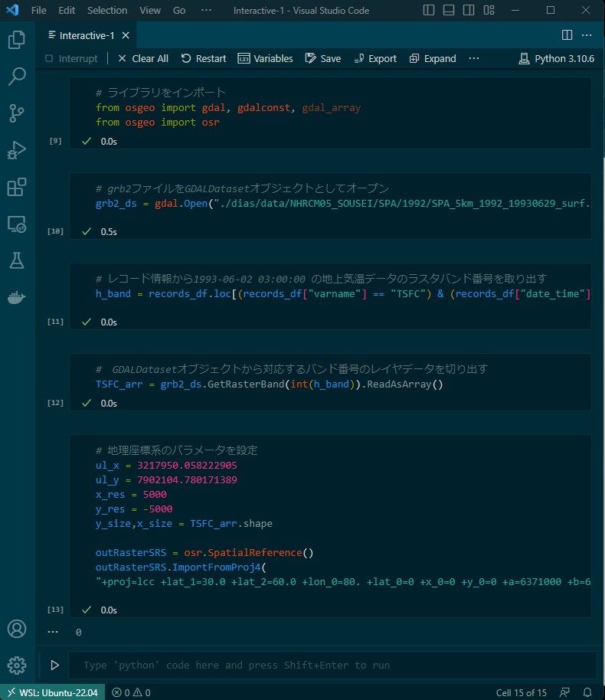
Task: Click the x_res = 5000 line
Action: point(131,495)
